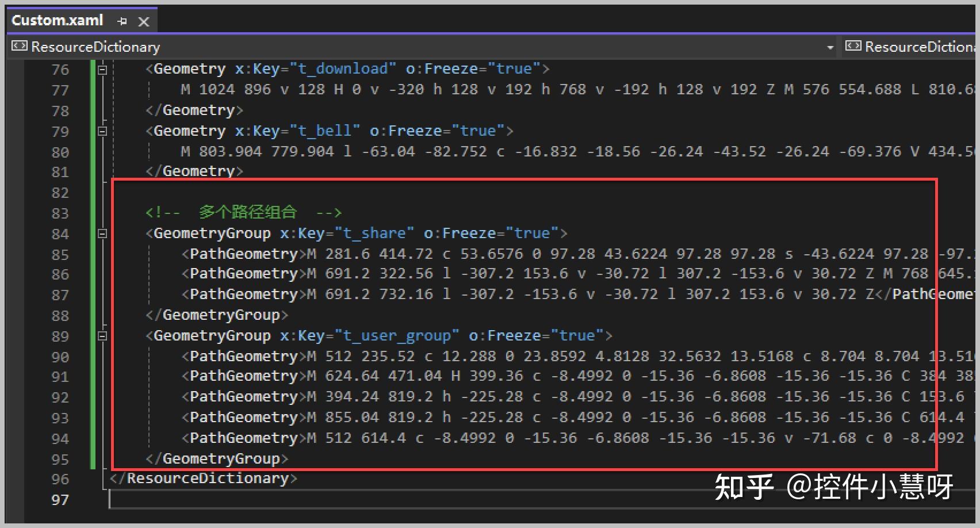Close the Custom.xaml tab
Image resolution: width=980 pixels, height=528 pixels.
[x=143, y=21]
